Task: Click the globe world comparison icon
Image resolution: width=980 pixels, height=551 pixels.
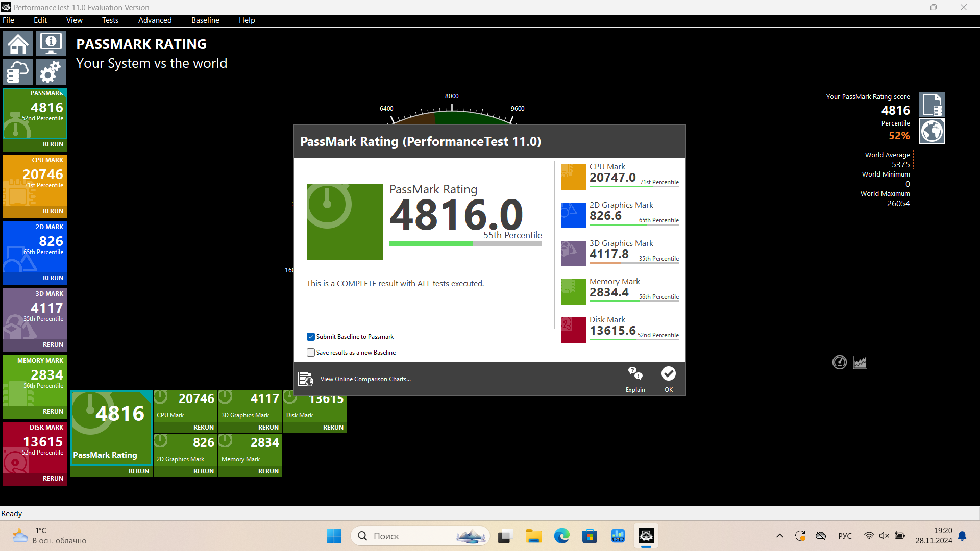Action: 932,131
